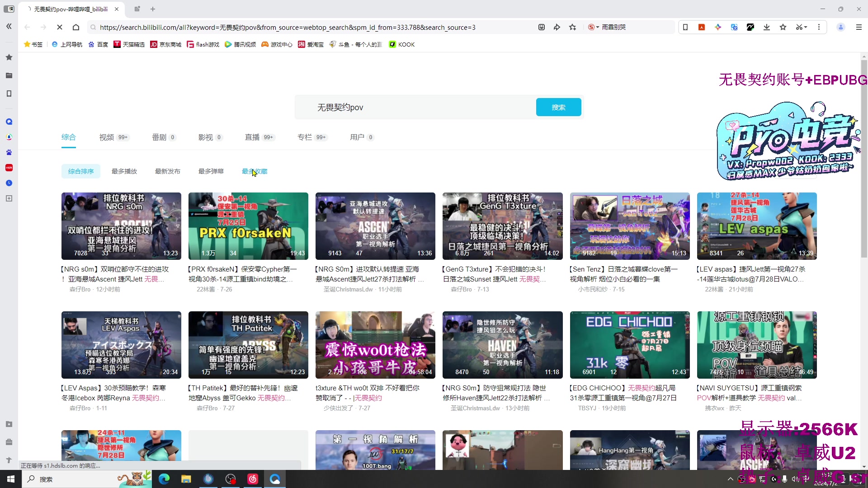Close the bilibili search tab
868x488 pixels.
(x=117, y=9)
